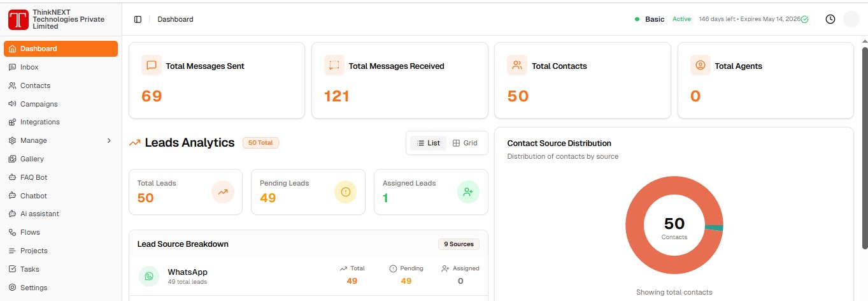Toggle the sidebar collapse icon

[138, 19]
